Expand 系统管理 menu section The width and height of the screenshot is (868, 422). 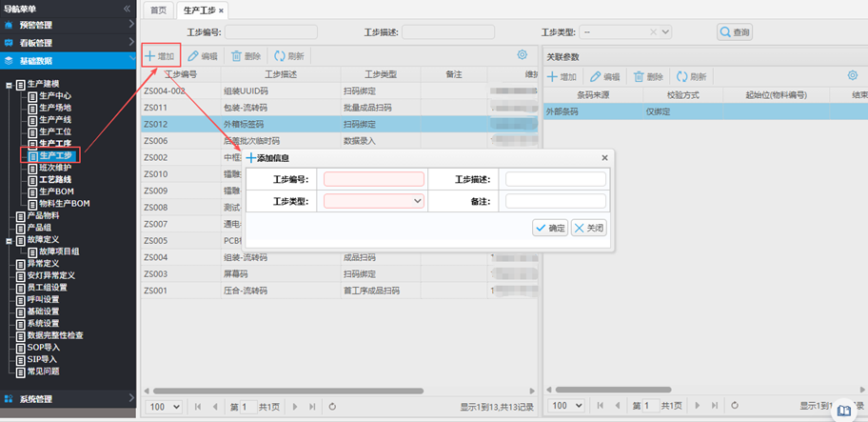click(x=69, y=398)
